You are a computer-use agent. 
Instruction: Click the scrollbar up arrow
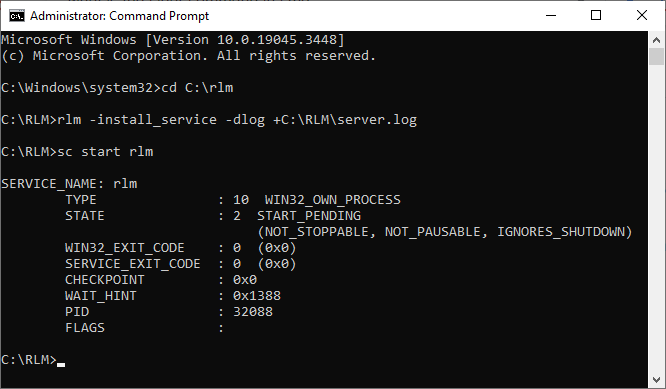coord(656,40)
